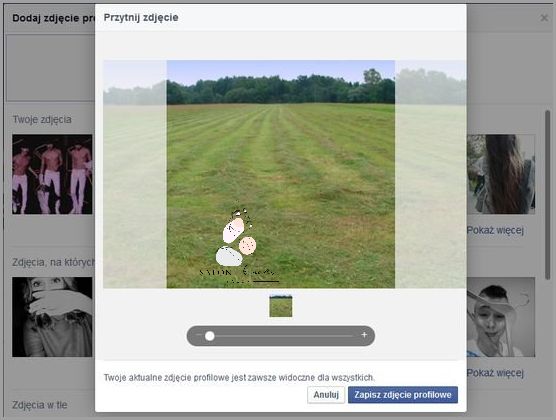Select the three shirtless figures photo
Image resolution: width=556 pixels, height=420 pixels.
52,174
